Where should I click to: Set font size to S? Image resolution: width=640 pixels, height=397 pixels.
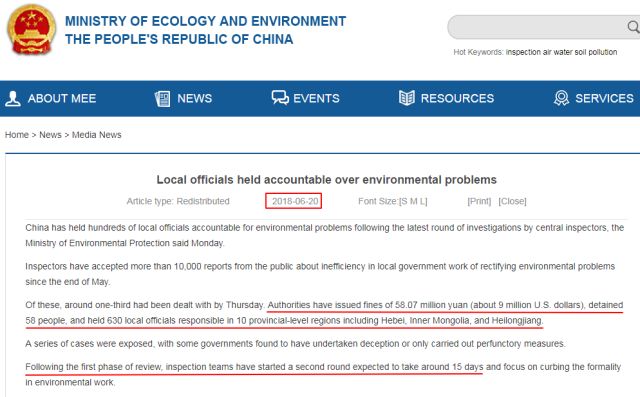pos(404,201)
